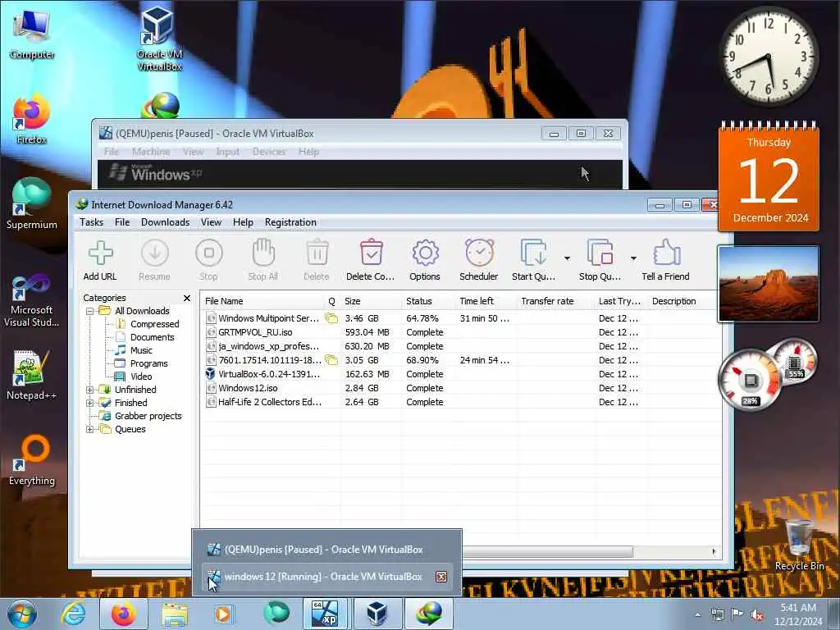Open the Downloads menu in IDM

(x=165, y=222)
